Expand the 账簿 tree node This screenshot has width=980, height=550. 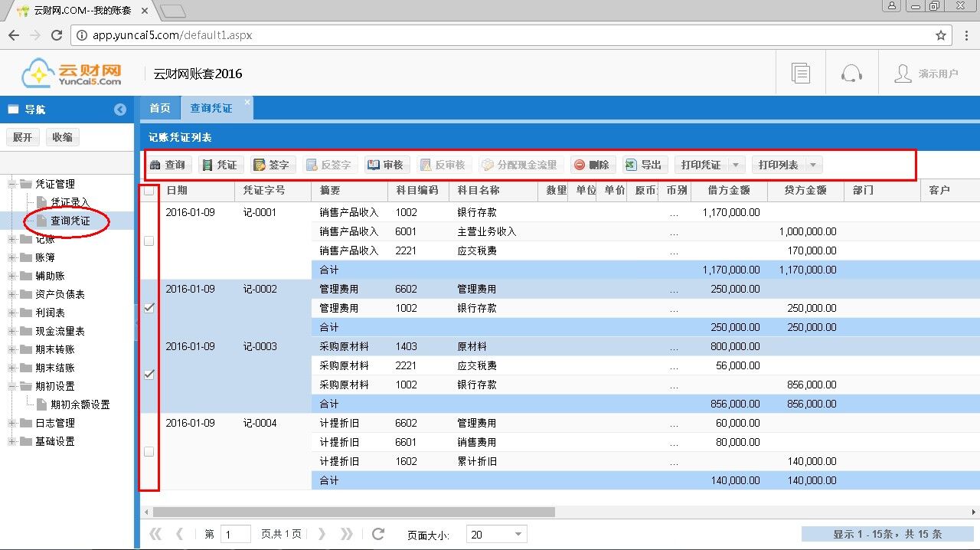(13, 257)
